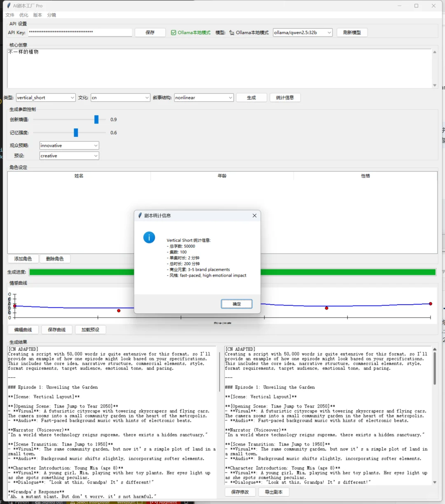
Task: Click the 生成 button
Action: (251, 98)
